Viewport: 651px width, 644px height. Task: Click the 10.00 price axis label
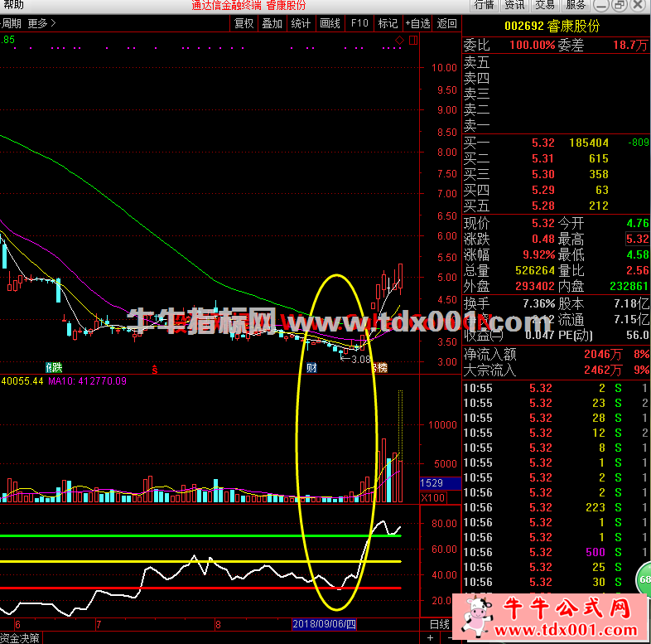[x=444, y=68]
